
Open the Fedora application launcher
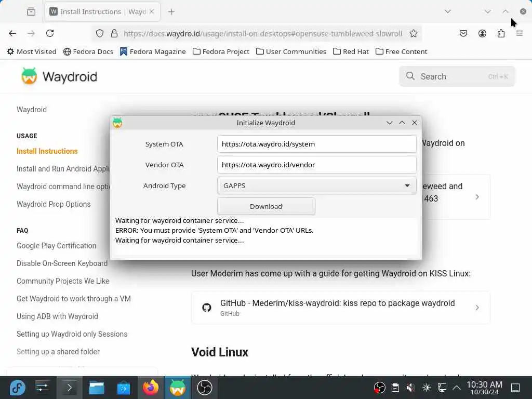[17, 388]
